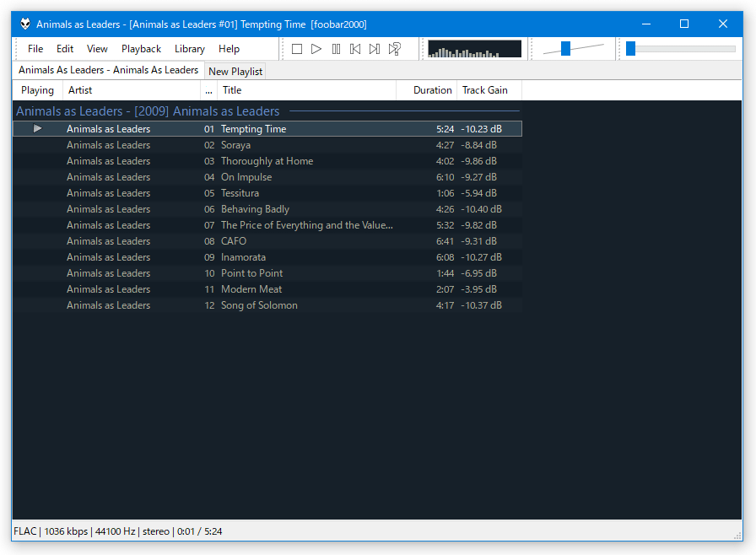Click the 6:41 duration of CAFO
Screen dimensions: 756x555
click(445, 241)
